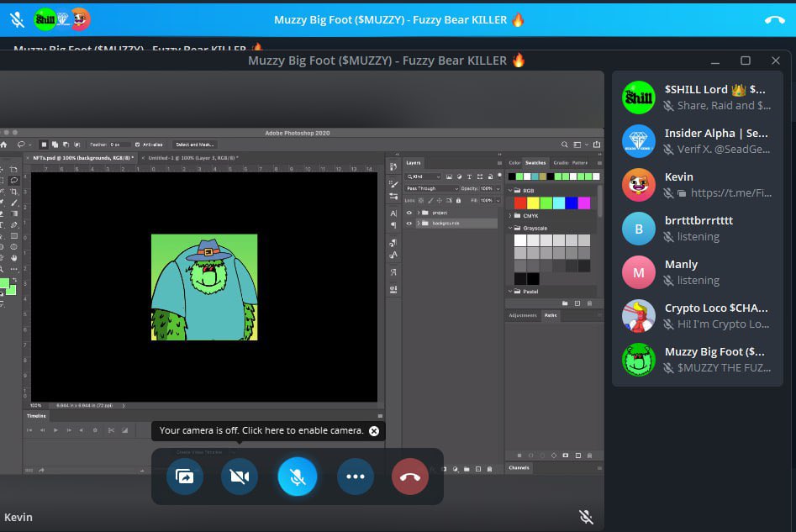Click the Photoshop Home icon
The height and width of the screenshot is (532, 796).
pyautogui.click(x=4, y=145)
